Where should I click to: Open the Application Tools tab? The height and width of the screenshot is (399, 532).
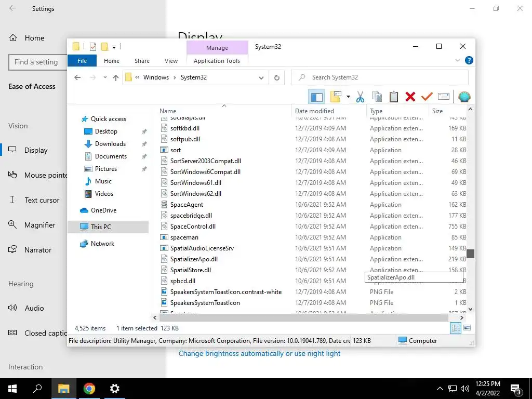click(x=217, y=61)
